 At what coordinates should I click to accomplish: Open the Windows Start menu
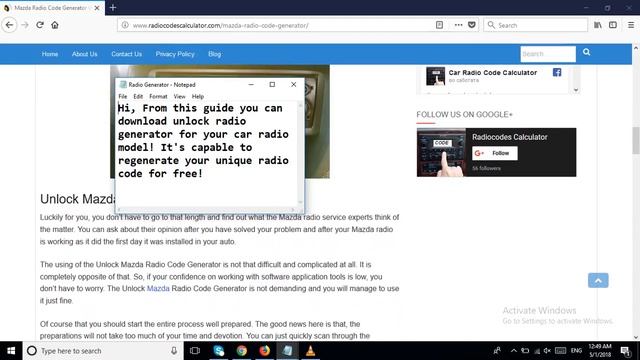point(11,351)
